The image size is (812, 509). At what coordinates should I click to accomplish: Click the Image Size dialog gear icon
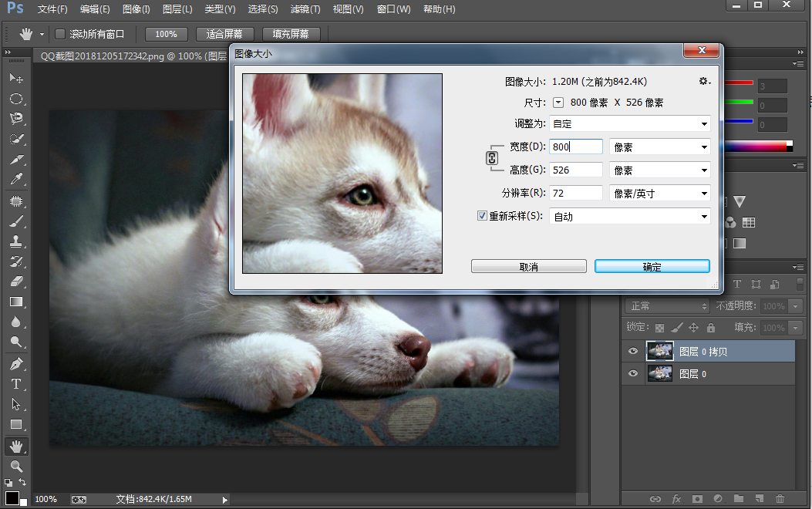pyautogui.click(x=704, y=81)
